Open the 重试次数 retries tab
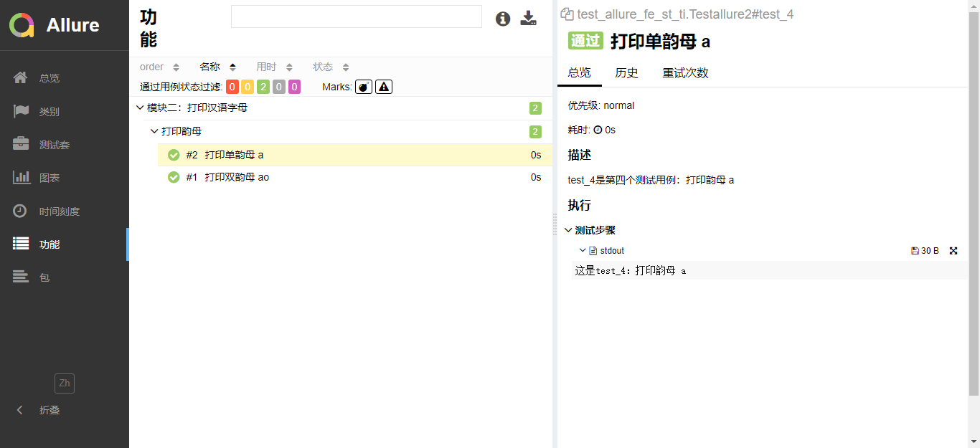The width and height of the screenshot is (980, 448). click(x=684, y=72)
